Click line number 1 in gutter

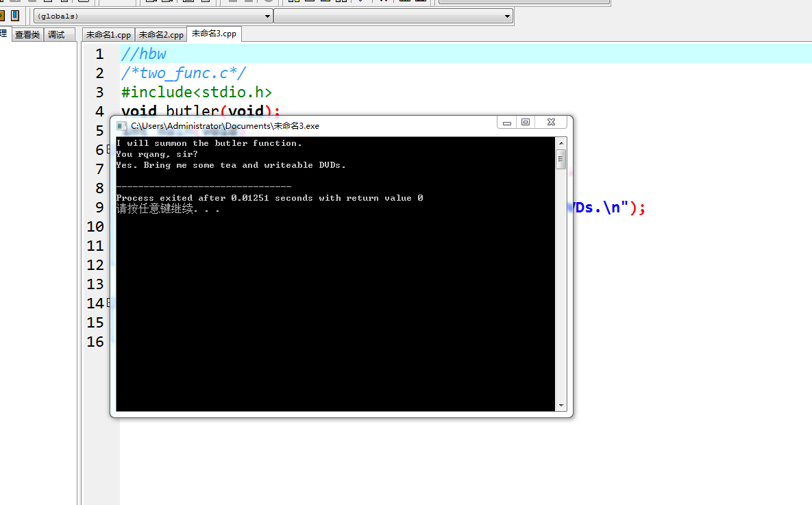coord(99,54)
